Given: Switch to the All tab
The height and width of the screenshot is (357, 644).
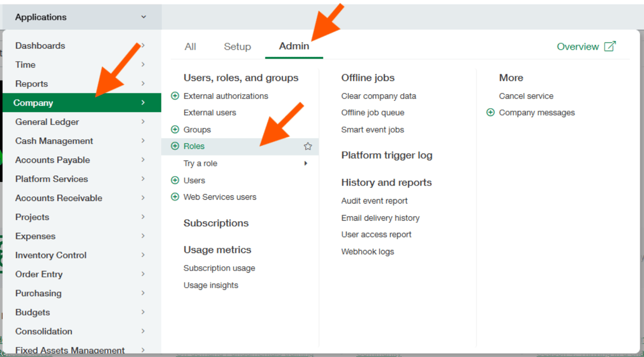Looking at the screenshot, I should [x=190, y=46].
